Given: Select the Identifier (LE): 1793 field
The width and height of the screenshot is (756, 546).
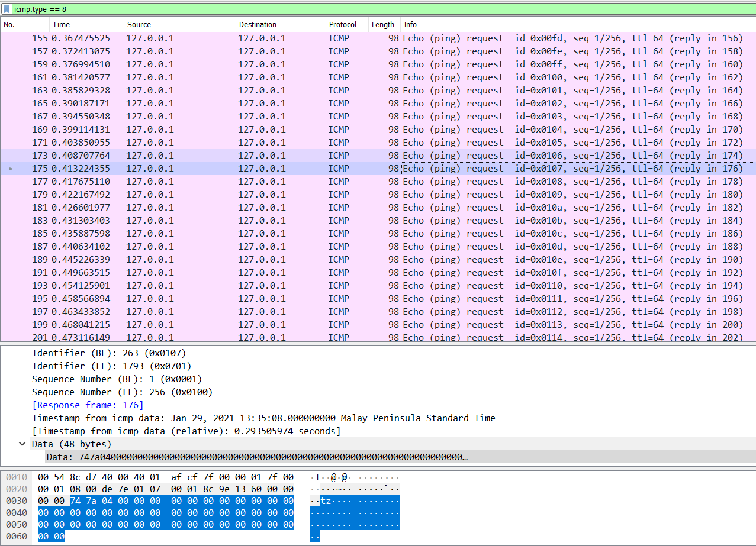Looking at the screenshot, I should tap(112, 366).
